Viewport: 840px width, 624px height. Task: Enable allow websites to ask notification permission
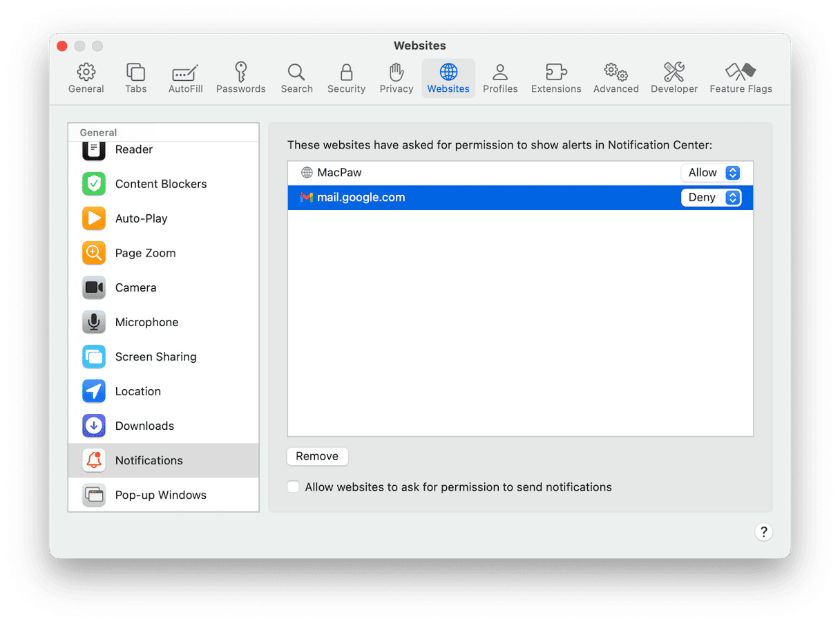294,487
